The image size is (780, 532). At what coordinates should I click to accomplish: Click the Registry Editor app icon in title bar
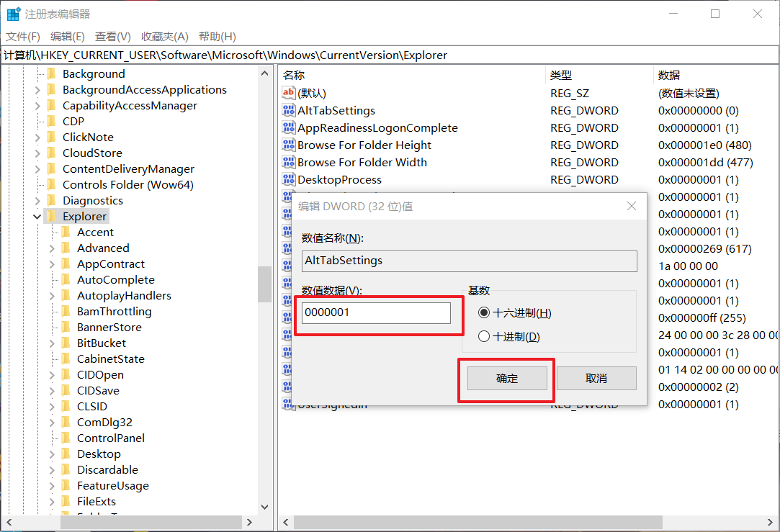click(14, 14)
